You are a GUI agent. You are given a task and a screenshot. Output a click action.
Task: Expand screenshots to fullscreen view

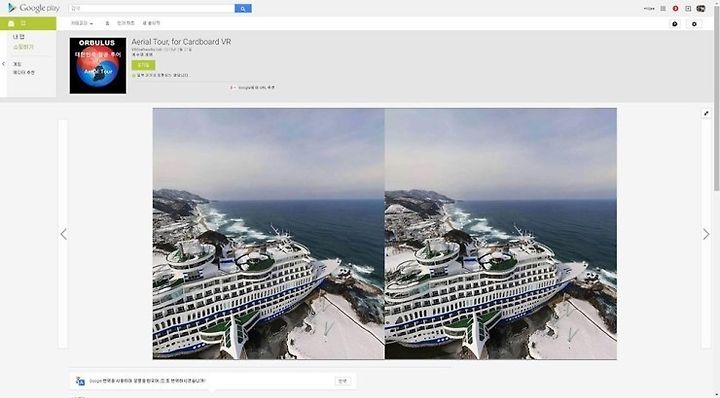[706, 113]
